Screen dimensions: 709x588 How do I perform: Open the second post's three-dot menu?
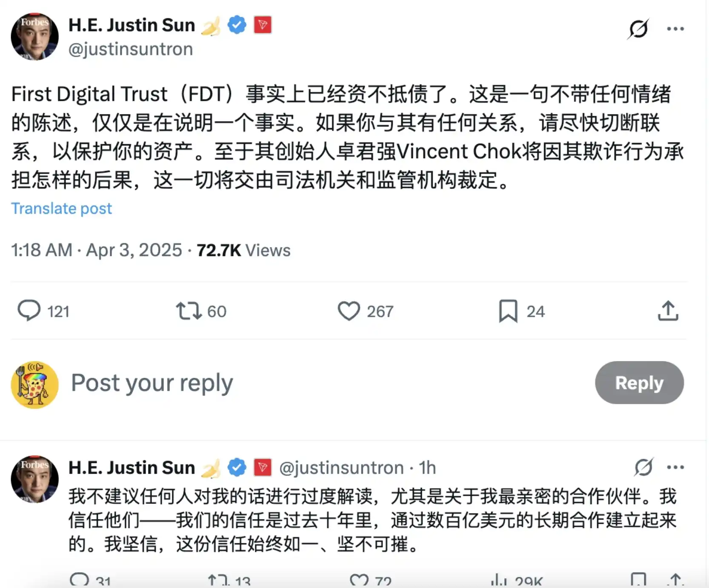tap(675, 467)
